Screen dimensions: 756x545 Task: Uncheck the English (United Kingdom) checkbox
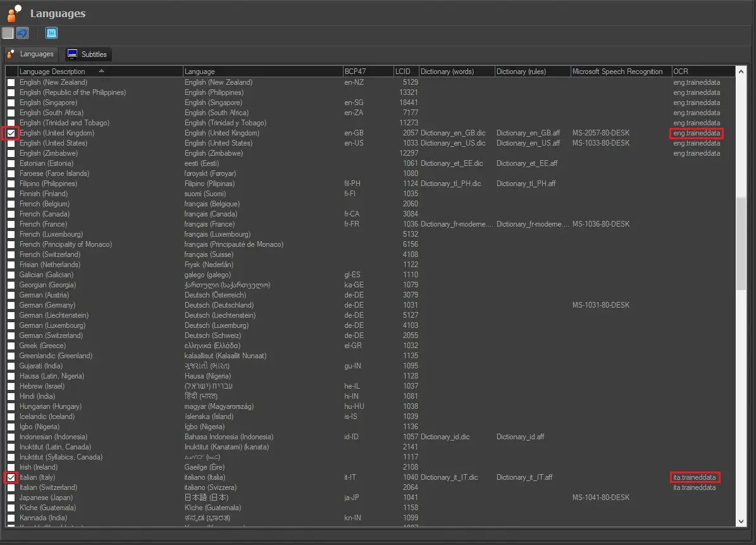(x=11, y=134)
